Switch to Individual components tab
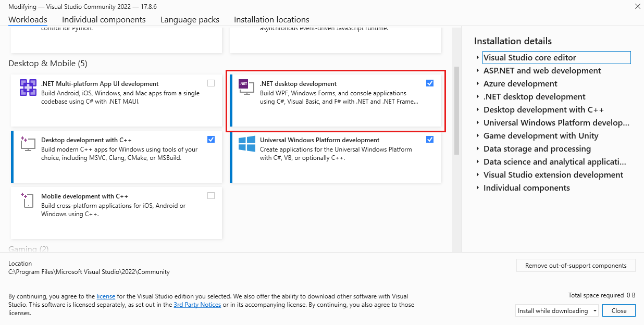This screenshot has width=644, height=325. click(104, 20)
